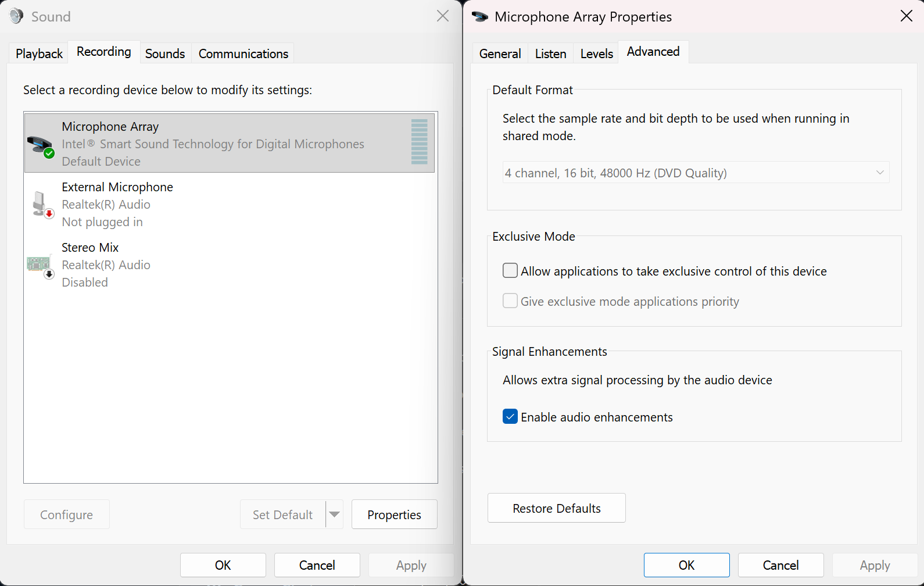Image resolution: width=924 pixels, height=586 pixels.
Task: Open the Levels tab
Action: (596, 53)
